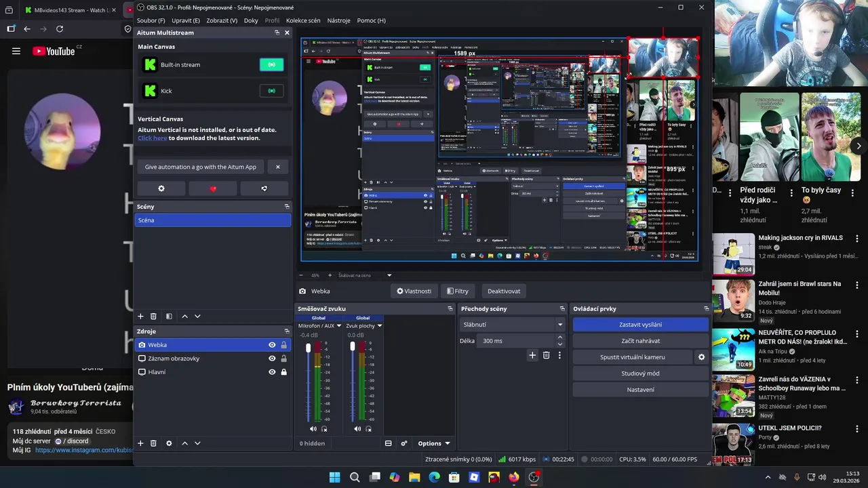Click the Aitum logo button beside heart
This screenshot has height=488, width=868.
point(264,188)
